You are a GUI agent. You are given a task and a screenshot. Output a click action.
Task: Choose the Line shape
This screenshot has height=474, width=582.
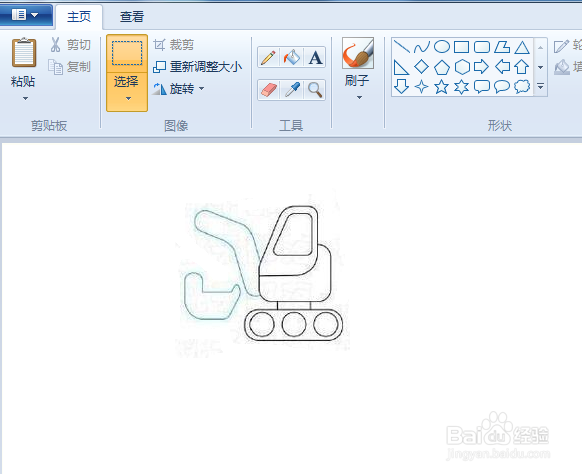[x=401, y=47]
